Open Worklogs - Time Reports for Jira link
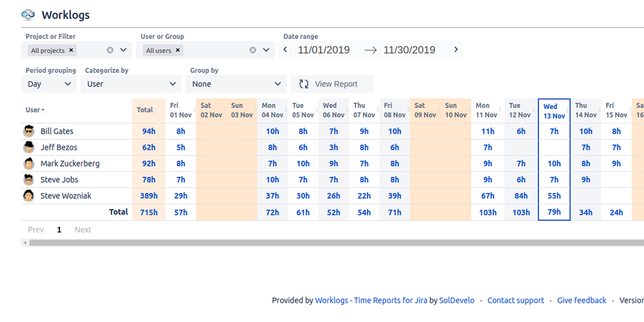 [x=371, y=301]
